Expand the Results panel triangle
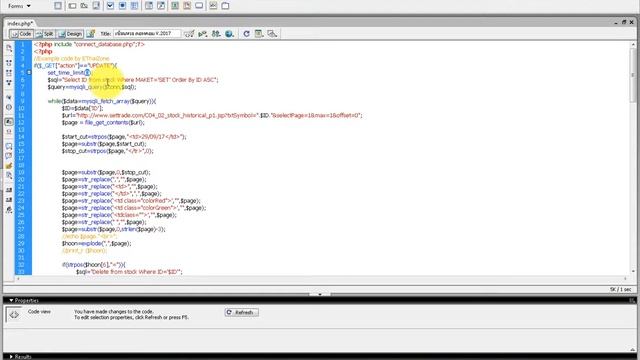 [x=11, y=357]
